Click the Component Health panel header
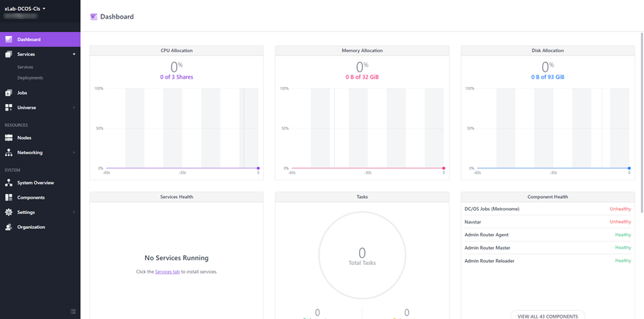The image size is (644, 319). tap(548, 197)
